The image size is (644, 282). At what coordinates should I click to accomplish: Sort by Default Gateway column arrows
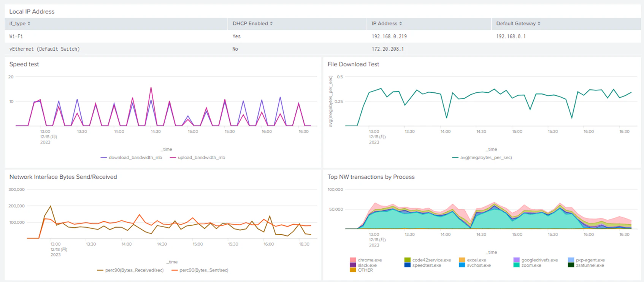pyautogui.click(x=539, y=24)
